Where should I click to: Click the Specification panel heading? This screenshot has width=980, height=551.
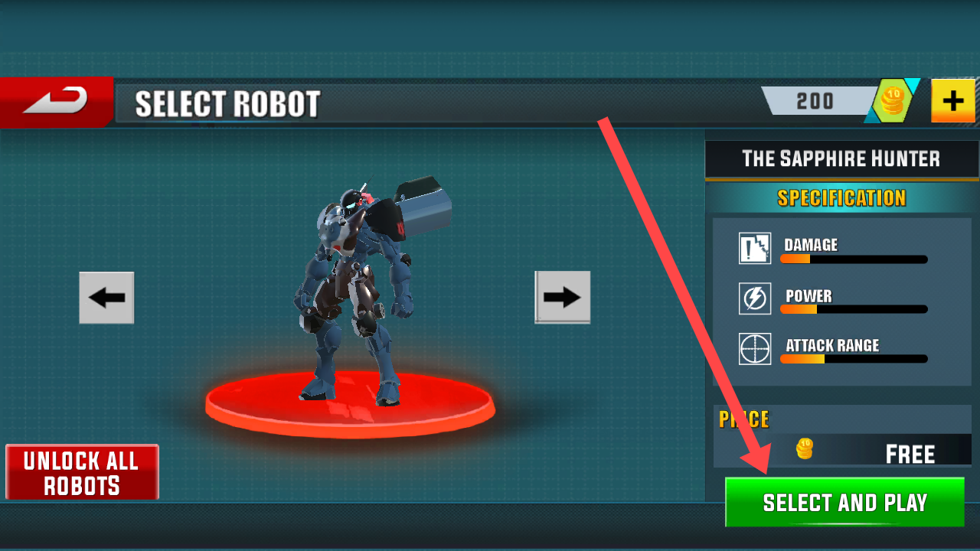(841, 198)
